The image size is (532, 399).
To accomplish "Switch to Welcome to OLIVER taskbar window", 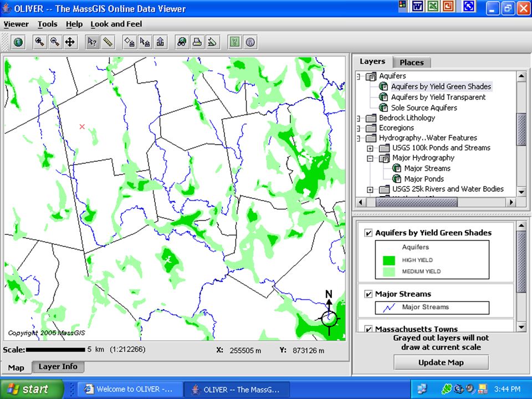I will (129, 389).
